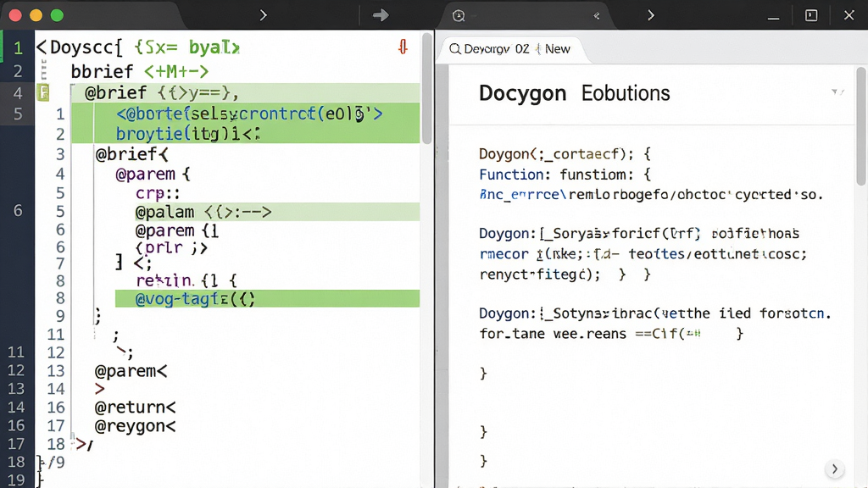Click "Function: funstiom: {" in the docs panel
The height and width of the screenshot is (488, 868).
click(x=565, y=175)
